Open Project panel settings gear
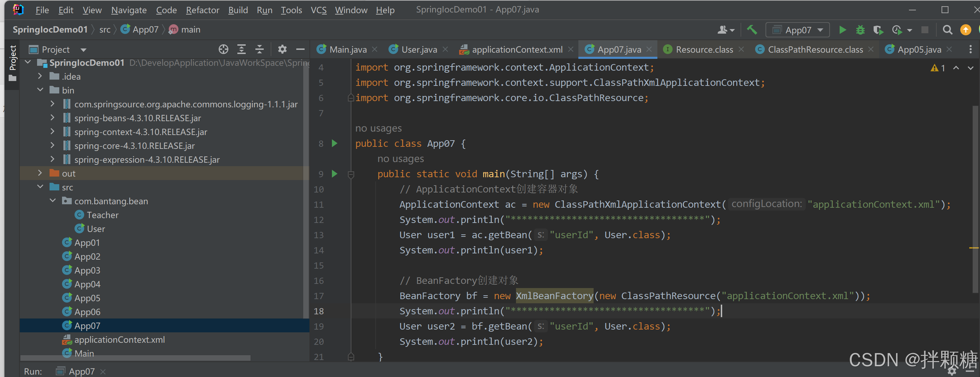 282,50
